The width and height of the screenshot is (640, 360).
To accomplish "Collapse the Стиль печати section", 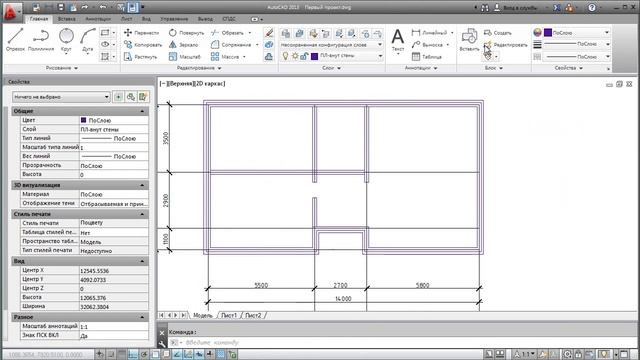I will 142,214.
